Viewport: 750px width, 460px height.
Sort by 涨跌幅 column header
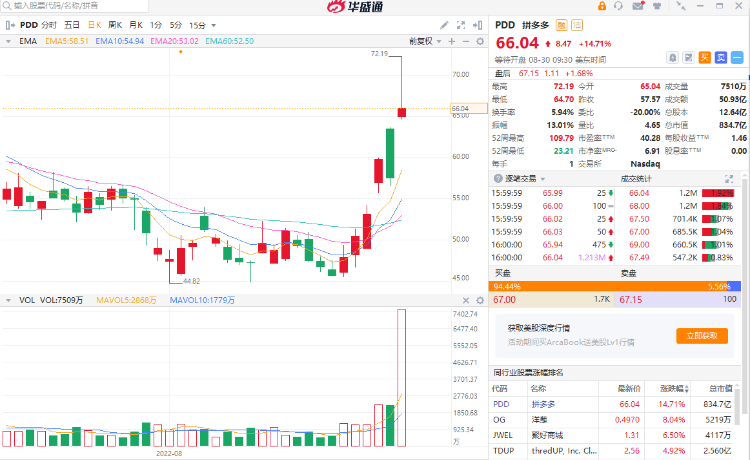click(x=674, y=388)
